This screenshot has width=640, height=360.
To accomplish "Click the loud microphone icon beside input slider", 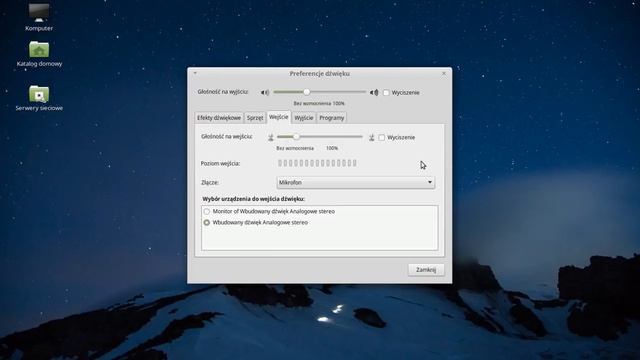I will coord(371,138).
